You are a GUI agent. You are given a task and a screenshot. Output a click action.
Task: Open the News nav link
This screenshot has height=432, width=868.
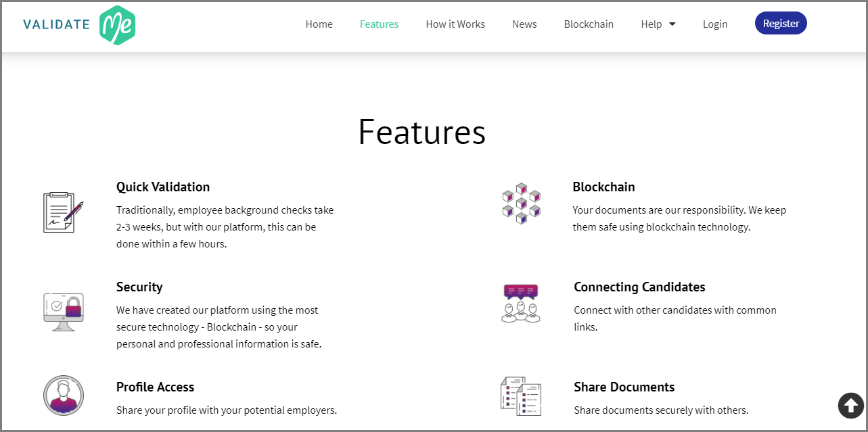524,24
